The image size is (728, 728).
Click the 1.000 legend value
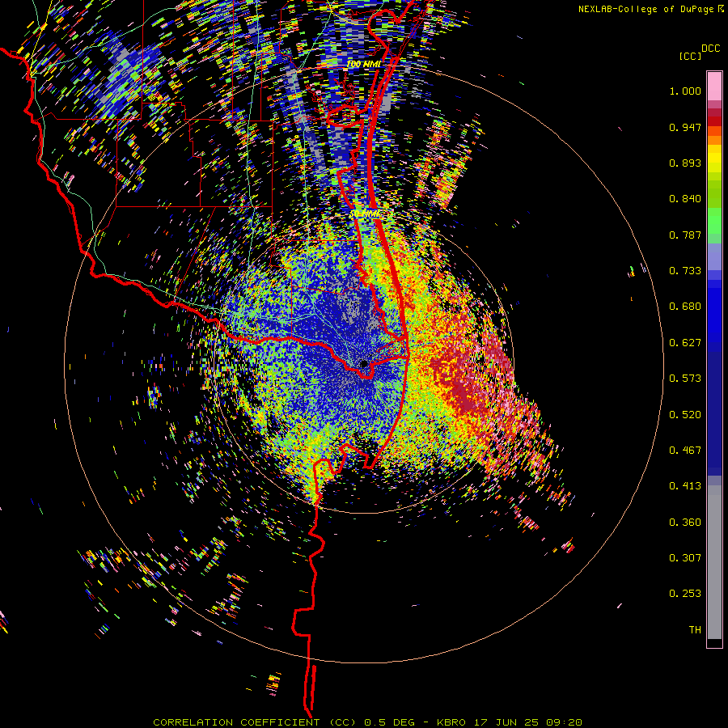point(685,91)
